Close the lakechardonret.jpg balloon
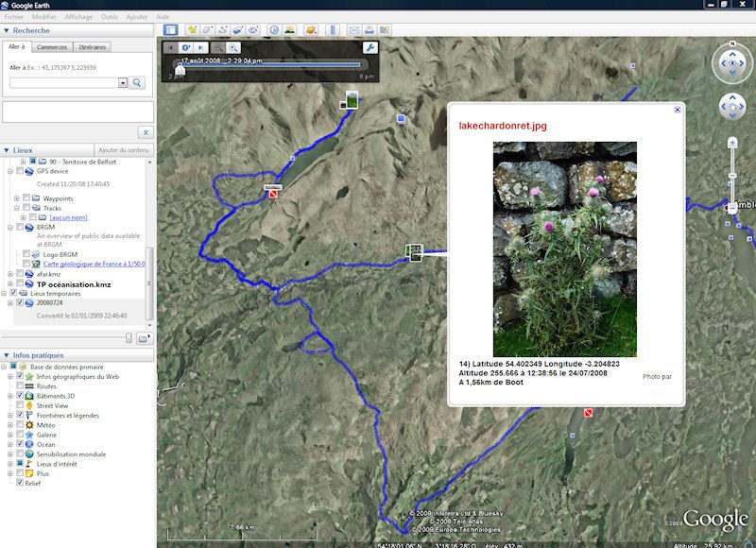Viewport: 756px width, 548px height. (677, 110)
